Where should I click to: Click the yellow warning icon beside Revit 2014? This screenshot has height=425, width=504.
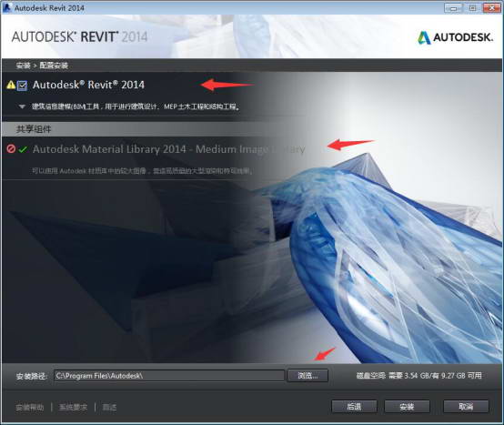(x=11, y=85)
